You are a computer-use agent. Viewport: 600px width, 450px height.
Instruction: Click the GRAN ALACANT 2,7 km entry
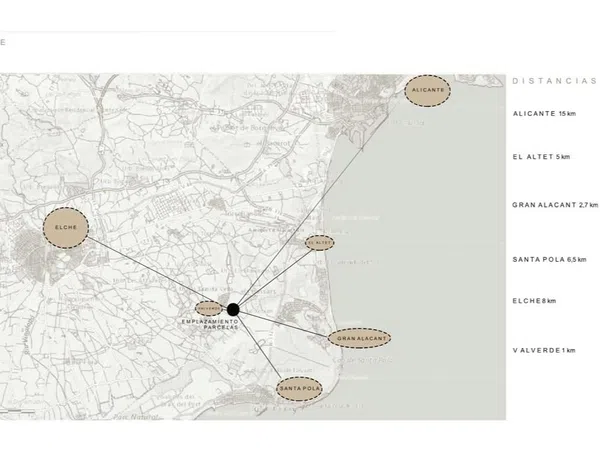(554, 204)
